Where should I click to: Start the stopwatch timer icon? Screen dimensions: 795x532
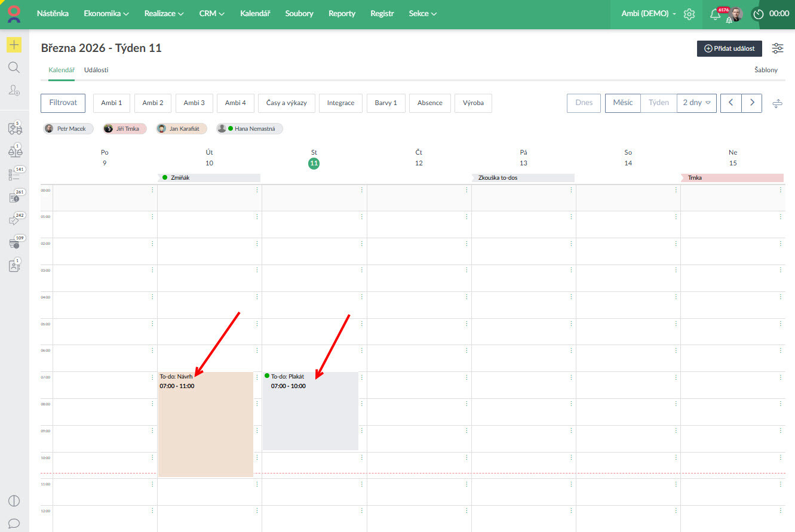tap(759, 14)
